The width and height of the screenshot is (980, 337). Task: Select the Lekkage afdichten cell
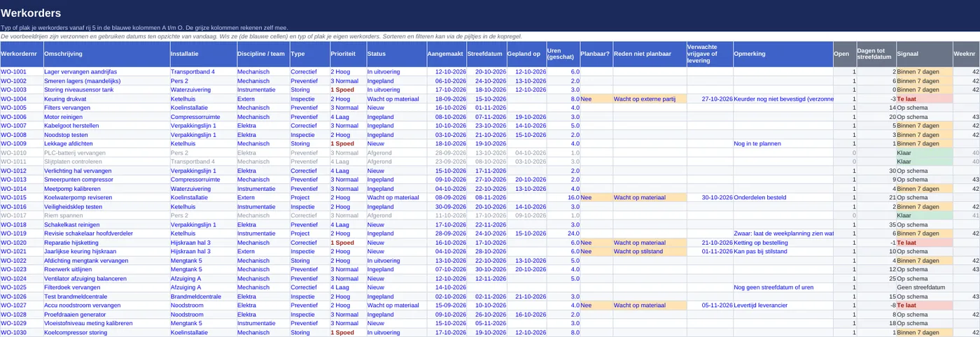[106, 143]
